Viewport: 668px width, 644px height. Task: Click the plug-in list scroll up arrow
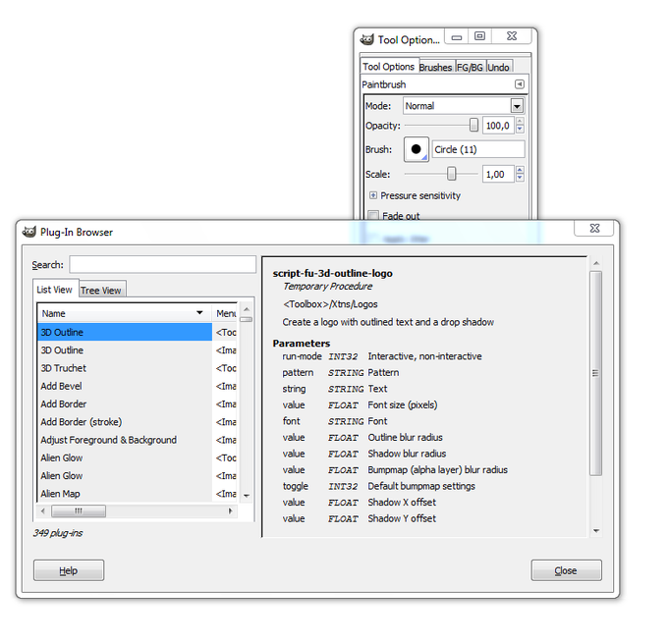coord(247,309)
